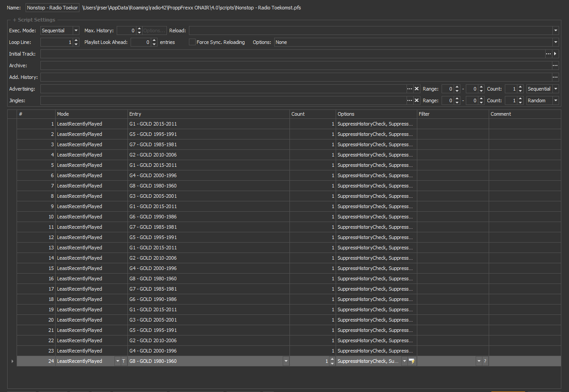Select row 10 entry G6 - GOLD 1990-1986

pos(209,217)
